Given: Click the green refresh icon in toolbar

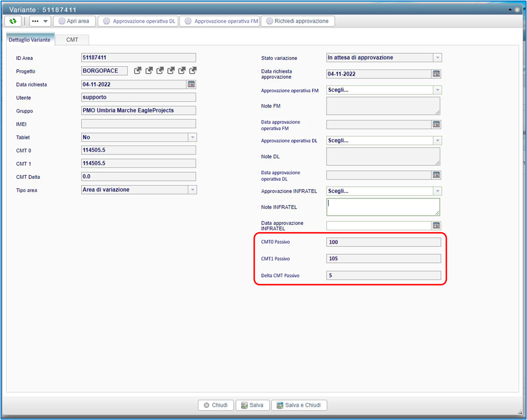Looking at the screenshot, I should [x=13, y=21].
